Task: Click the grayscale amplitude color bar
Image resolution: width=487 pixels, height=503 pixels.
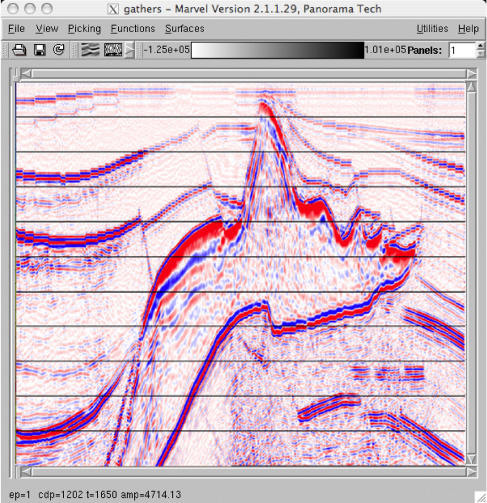Action: pos(278,50)
